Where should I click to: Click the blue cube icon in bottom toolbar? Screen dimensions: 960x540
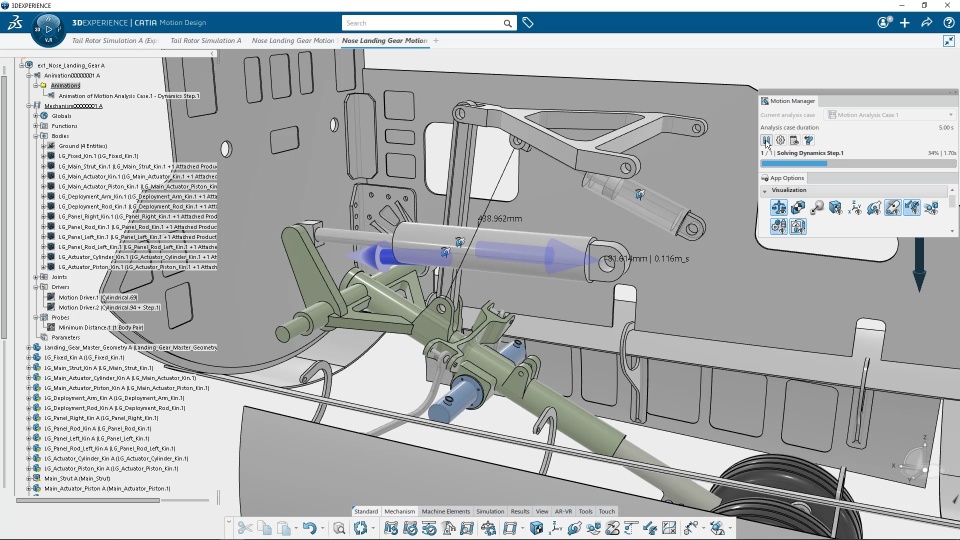click(536, 528)
